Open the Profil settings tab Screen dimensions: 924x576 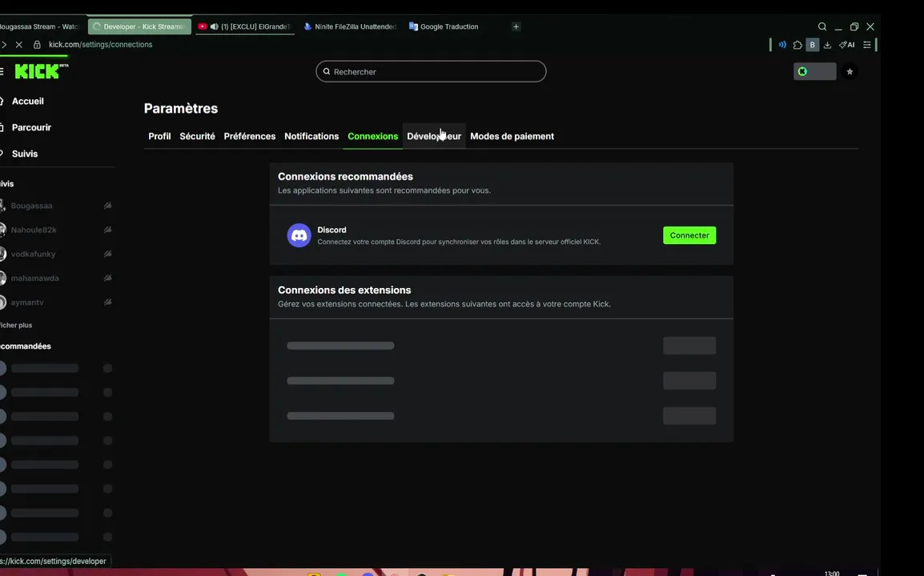(159, 136)
